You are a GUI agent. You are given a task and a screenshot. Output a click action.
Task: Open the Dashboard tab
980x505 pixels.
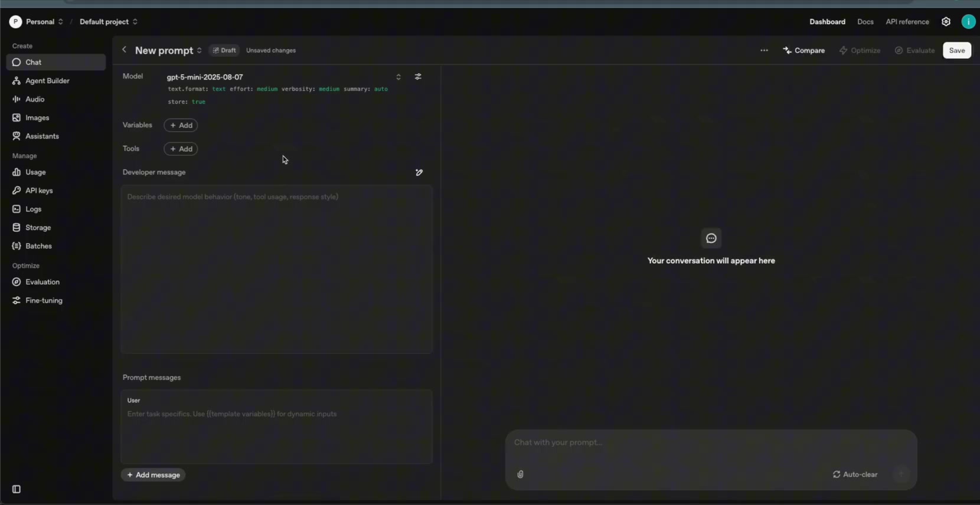click(827, 22)
